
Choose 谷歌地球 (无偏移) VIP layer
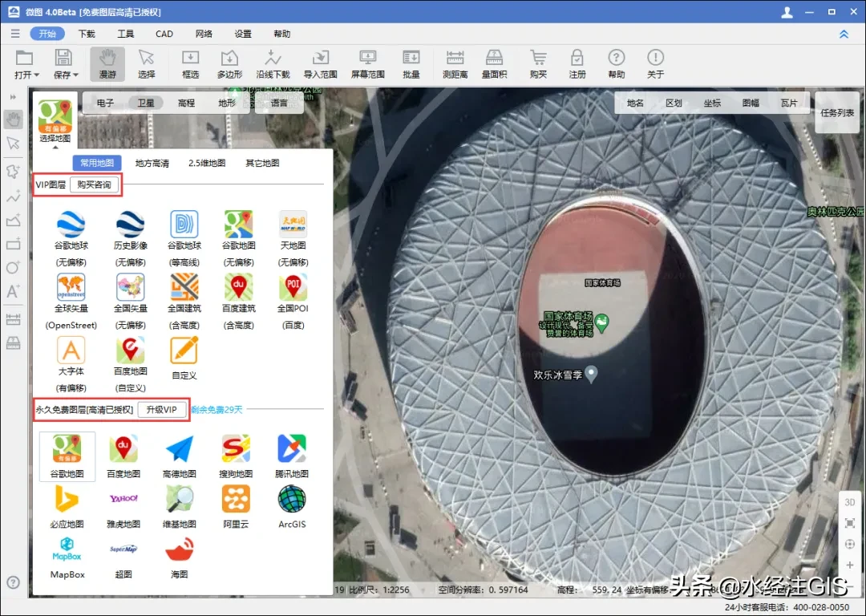[71, 238]
